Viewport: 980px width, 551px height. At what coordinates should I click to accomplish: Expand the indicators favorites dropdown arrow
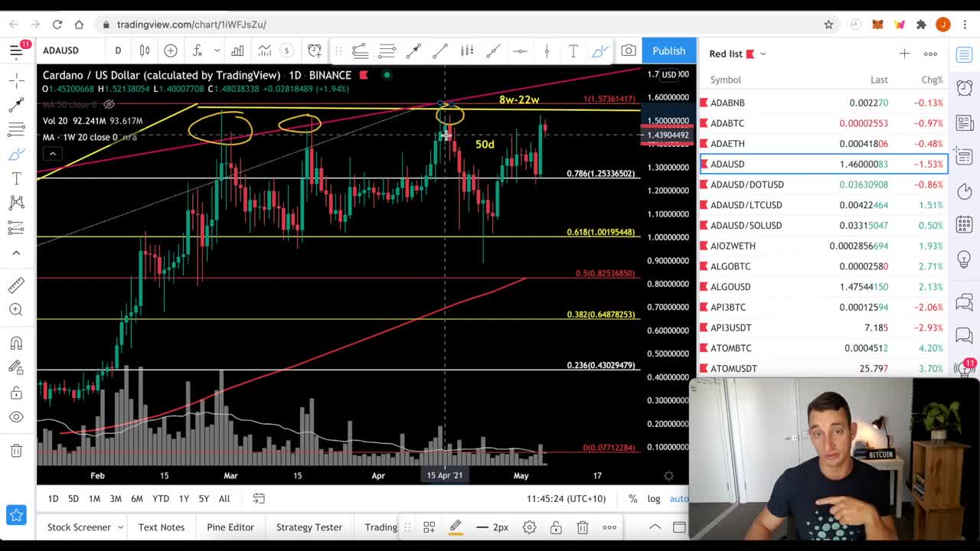[x=217, y=51]
